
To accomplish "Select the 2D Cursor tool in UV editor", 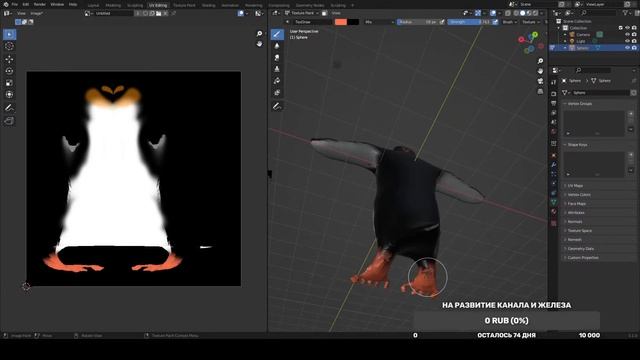I will point(9,46).
